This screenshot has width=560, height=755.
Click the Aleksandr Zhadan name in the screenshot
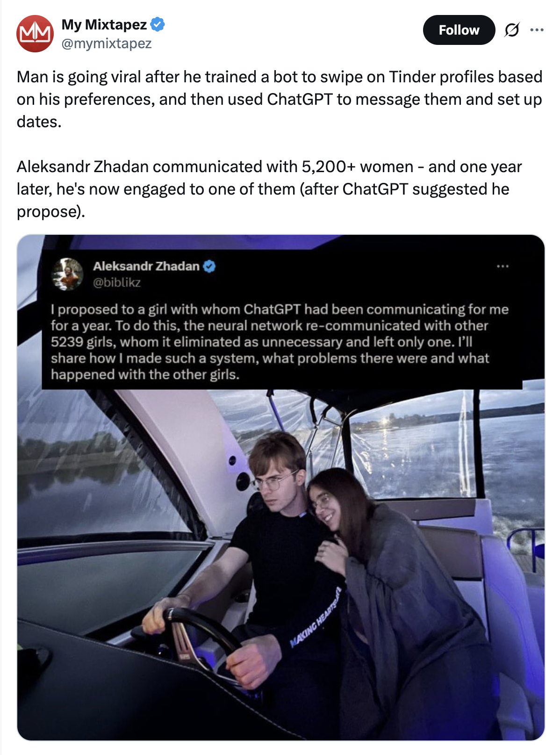pos(146,266)
